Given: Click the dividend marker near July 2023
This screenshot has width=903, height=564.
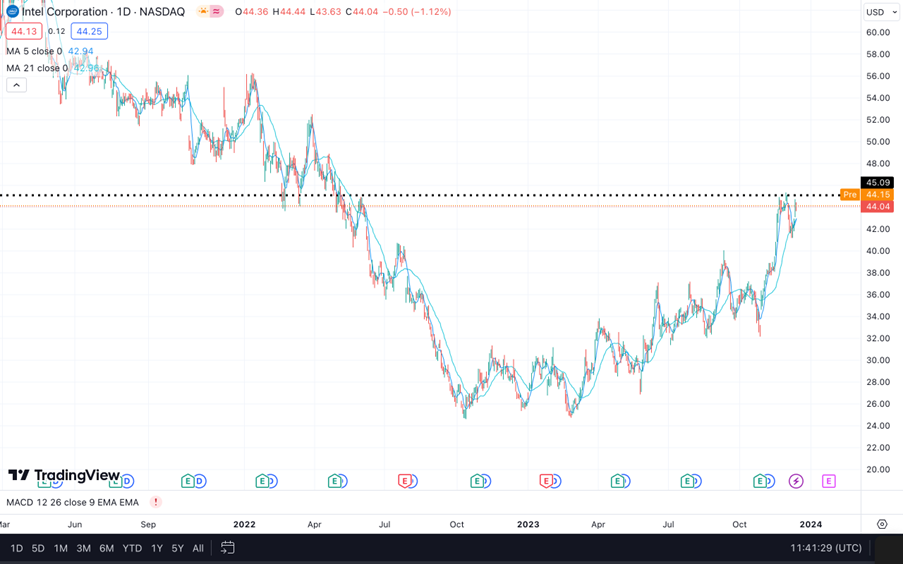Looking at the screenshot, I should coord(696,481).
